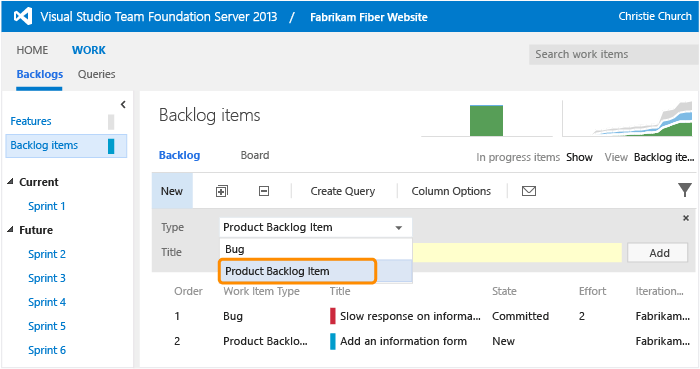This screenshot has width=700, height=369.
Task: Sort by the State column header
Action: coord(504,291)
